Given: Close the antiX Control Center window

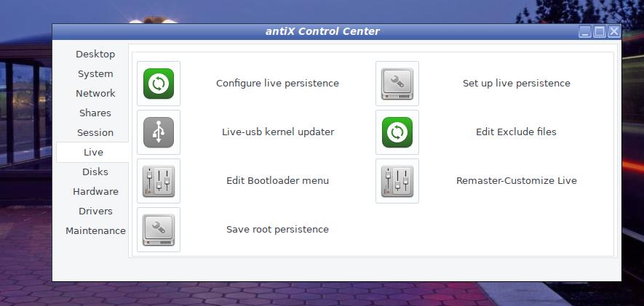Looking at the screenshot, I should tap(614, 32).
